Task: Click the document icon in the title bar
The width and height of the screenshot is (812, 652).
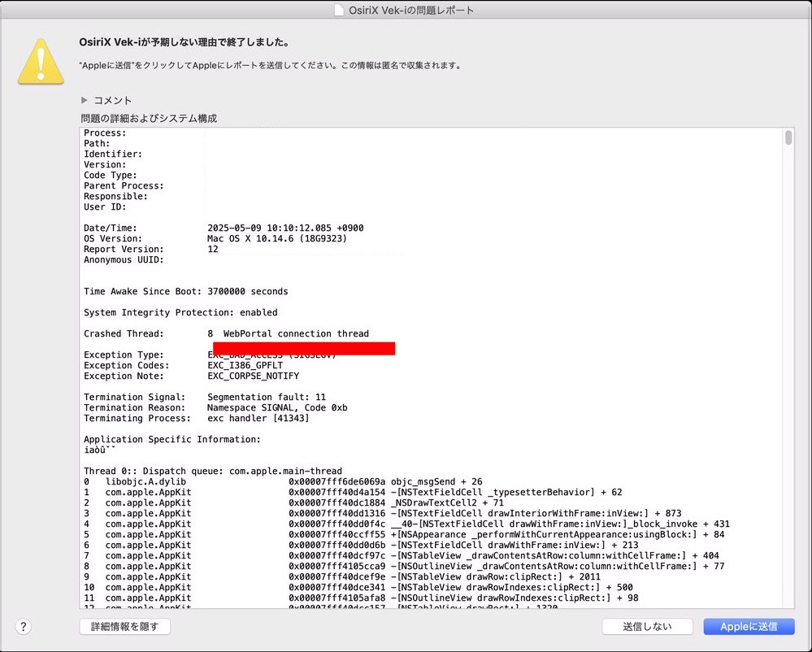Action: [x=339, y=10]
